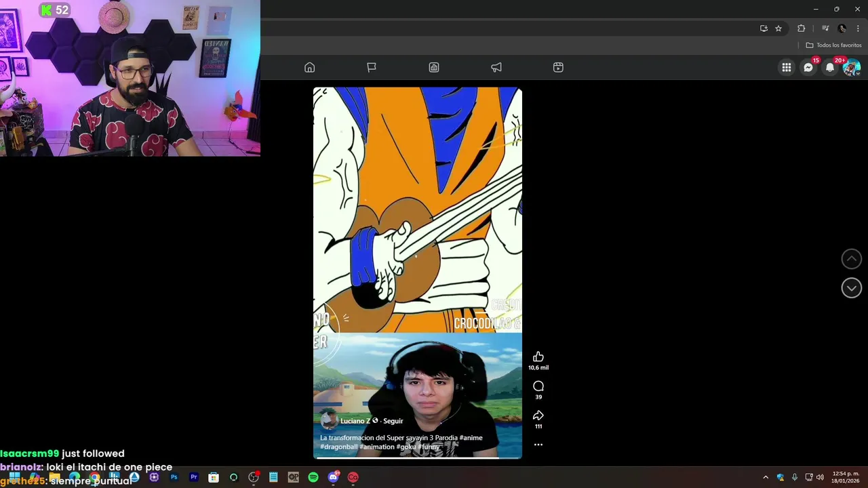Open Discord from the taskbar

pos(333,477)
